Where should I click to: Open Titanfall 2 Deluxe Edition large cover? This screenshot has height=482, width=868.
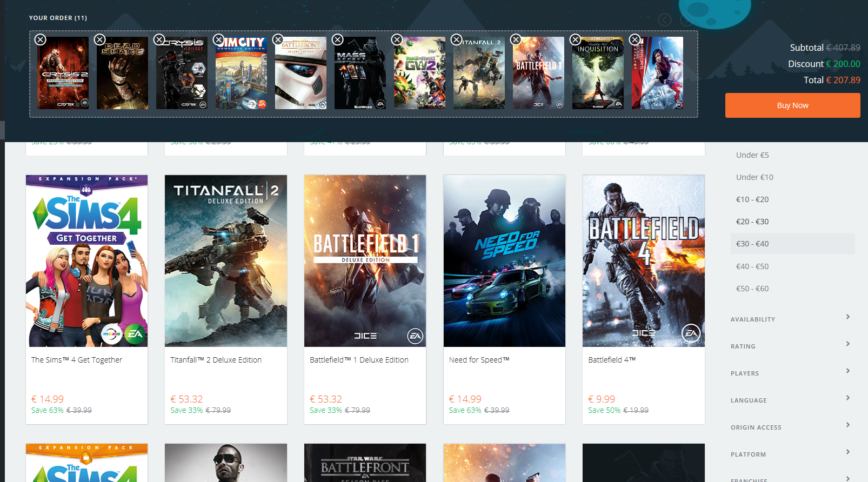[x=226, y=261]
